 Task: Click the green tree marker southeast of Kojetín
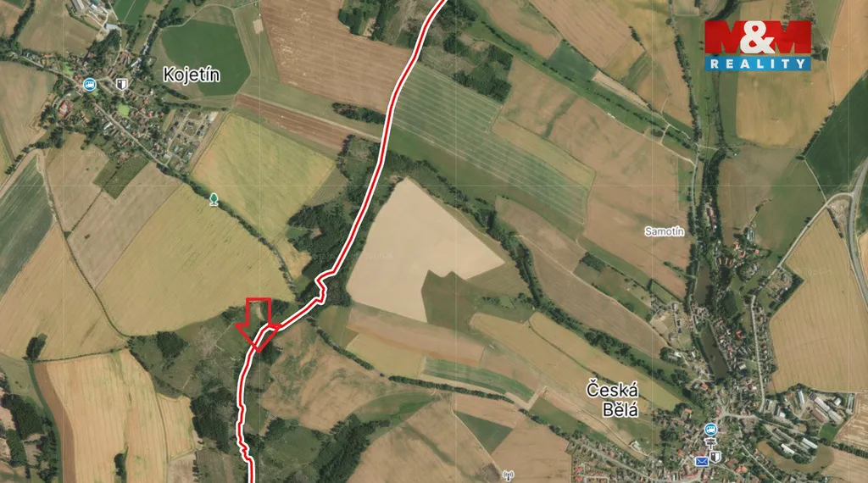click(x=214, y=199)
